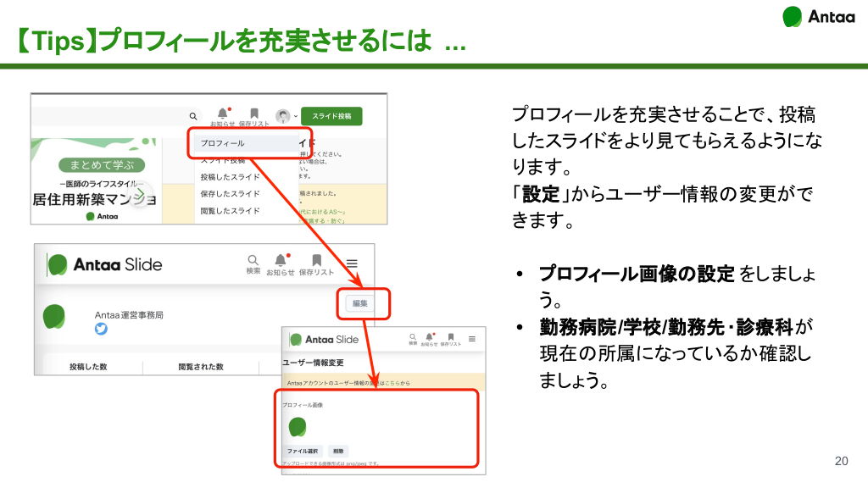This screenshot has height=488, width=868.
Task: Choose 保存したスライド in the menu
Action: (x=230, y=194)
